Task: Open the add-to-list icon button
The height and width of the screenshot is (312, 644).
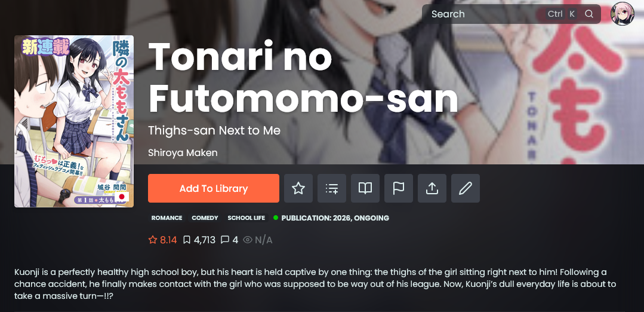Action: (332, 188)
